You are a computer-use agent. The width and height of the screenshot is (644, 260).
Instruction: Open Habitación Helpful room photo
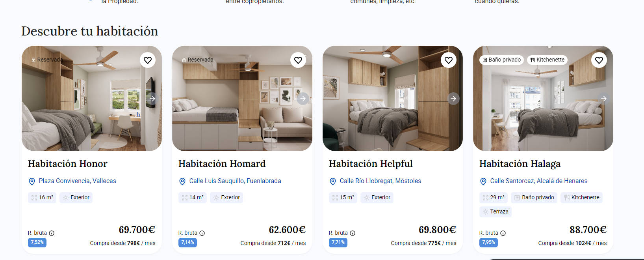[393, 98]
